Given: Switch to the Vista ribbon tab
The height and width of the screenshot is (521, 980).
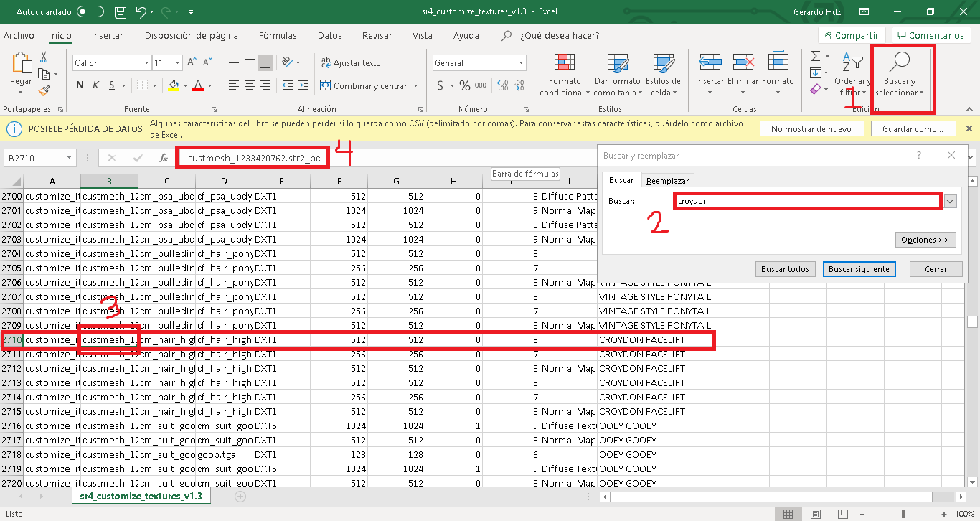Looking at the screenshot, I should click(423, 35).
